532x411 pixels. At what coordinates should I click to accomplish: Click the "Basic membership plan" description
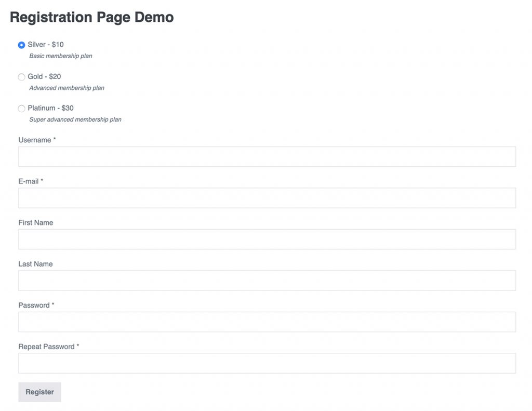pyautogui.click(x=60, y=56)
